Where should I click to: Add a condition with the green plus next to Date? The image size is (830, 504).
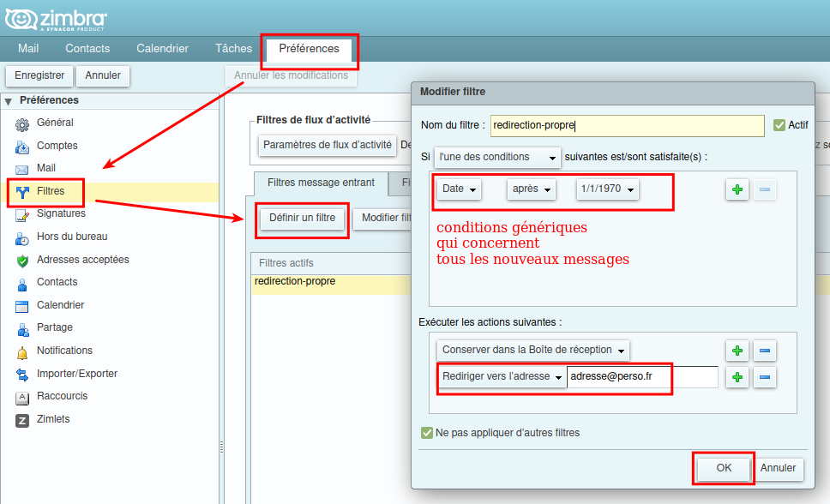pyautogui.click(x=737, y=189)
